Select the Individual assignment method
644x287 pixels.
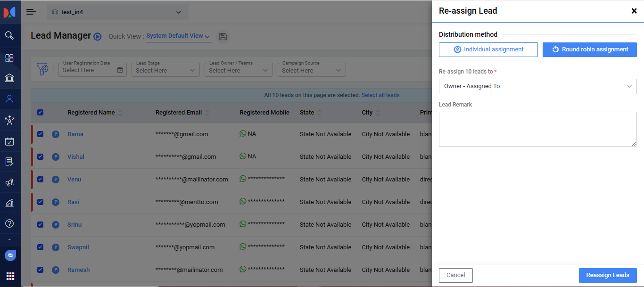point(488,49)
